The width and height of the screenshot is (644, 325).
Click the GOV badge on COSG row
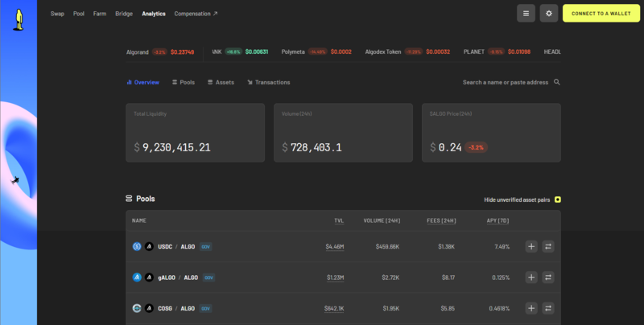tap(205, 308)
